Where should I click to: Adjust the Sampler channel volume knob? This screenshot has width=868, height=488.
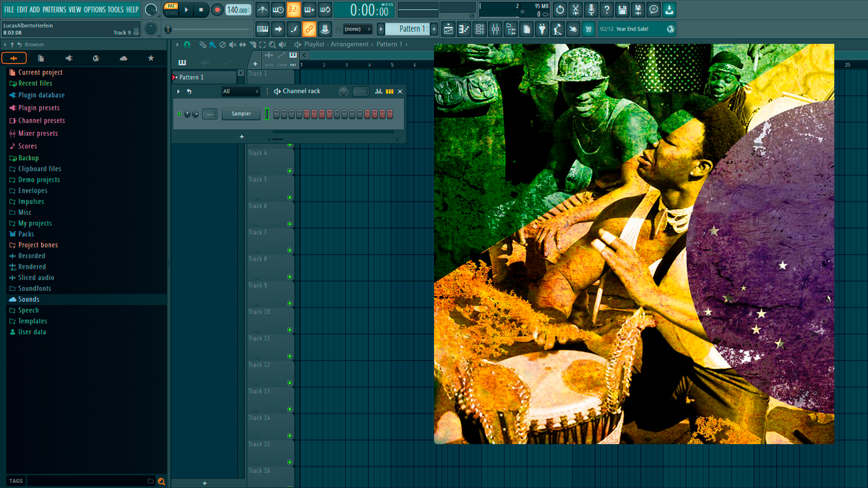196,114
